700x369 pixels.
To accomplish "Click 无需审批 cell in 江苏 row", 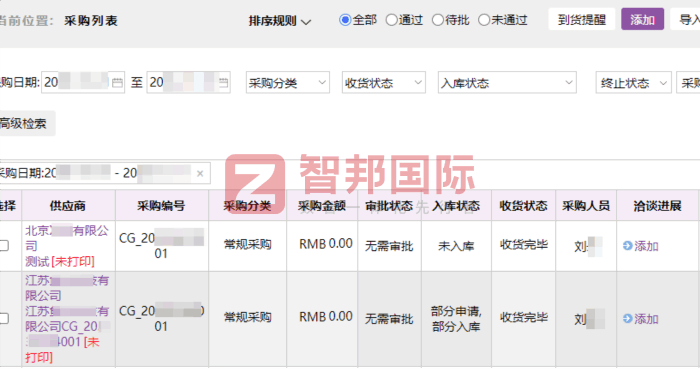I will click(x=389, y=319).
